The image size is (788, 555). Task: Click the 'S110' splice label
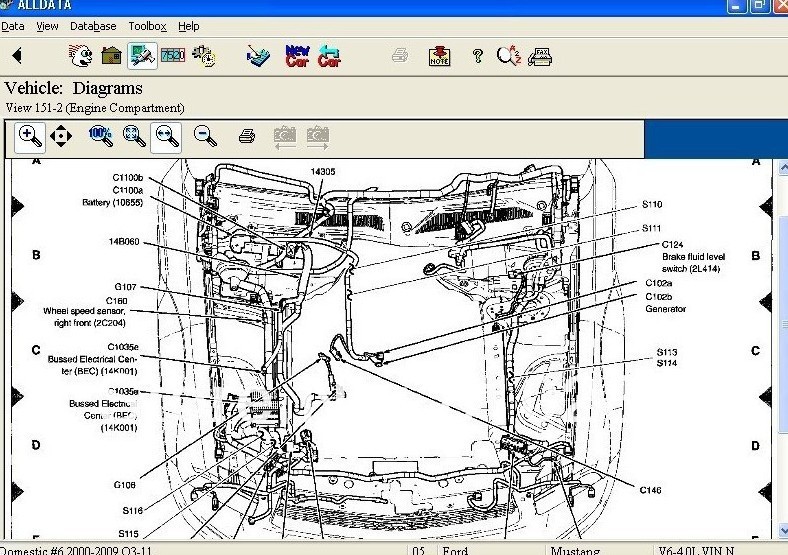[x=652, y=204]
